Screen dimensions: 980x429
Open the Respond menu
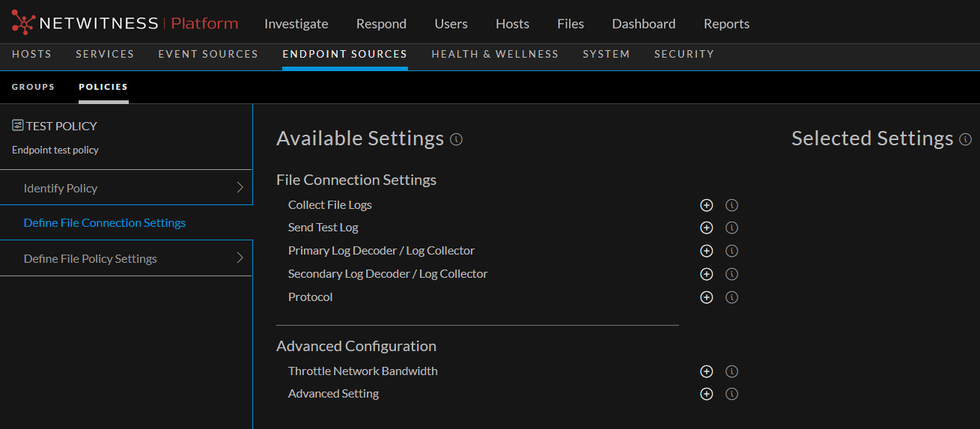pos(381,24)
